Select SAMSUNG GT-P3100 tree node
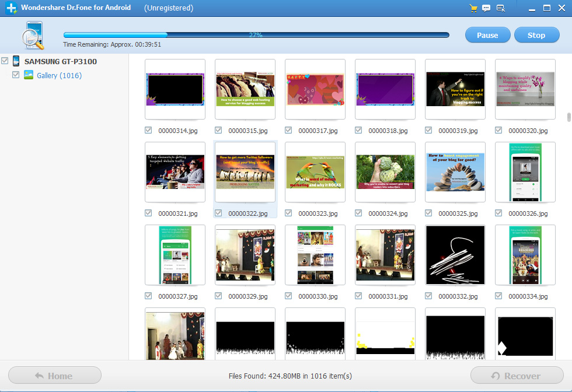 [x=61, y=62]
